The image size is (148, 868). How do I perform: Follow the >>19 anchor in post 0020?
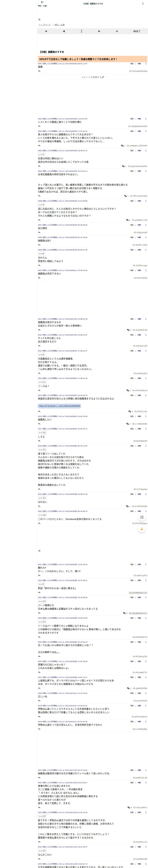click(42, 515)
